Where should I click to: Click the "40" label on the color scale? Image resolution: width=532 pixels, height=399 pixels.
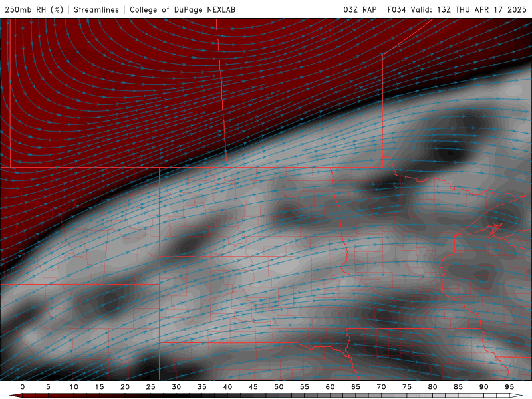point(227,387)
